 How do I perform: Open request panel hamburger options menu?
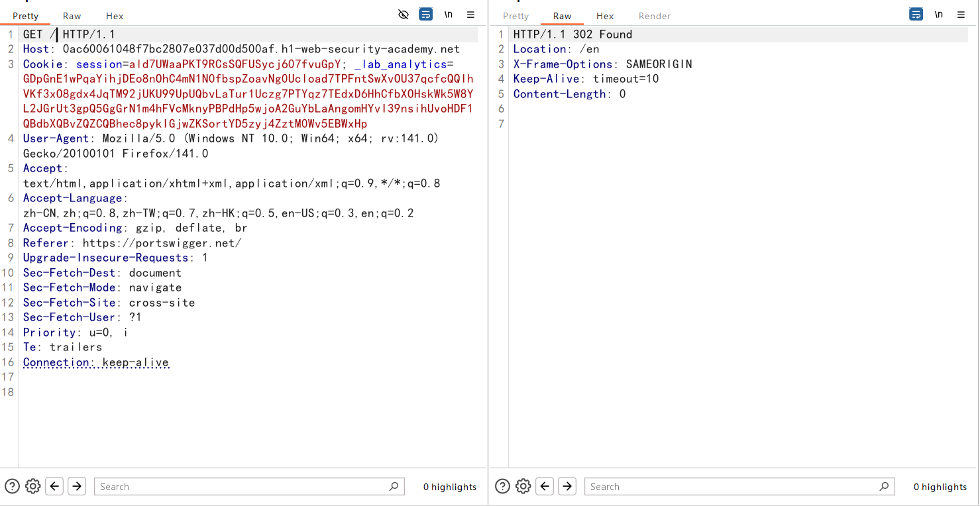point(470,15)
